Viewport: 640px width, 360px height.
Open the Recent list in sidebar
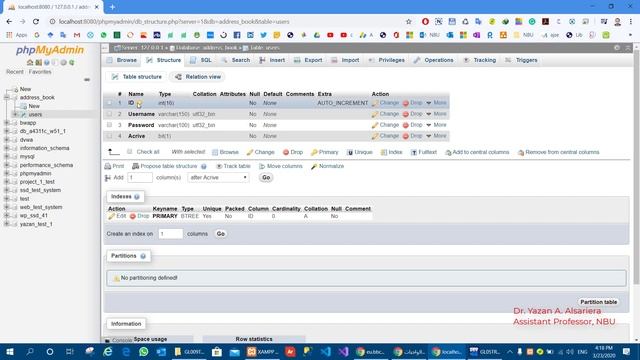15,72
